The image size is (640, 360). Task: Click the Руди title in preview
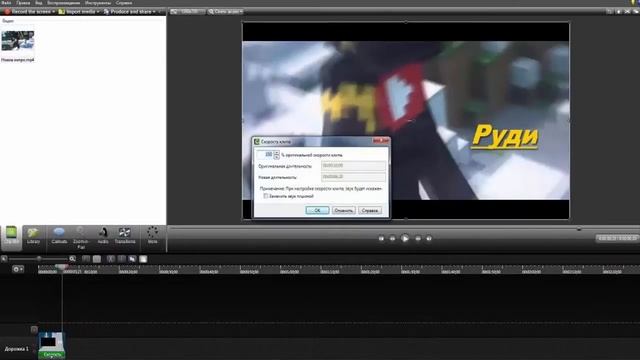pyautogui.click(x=505, y=136)
